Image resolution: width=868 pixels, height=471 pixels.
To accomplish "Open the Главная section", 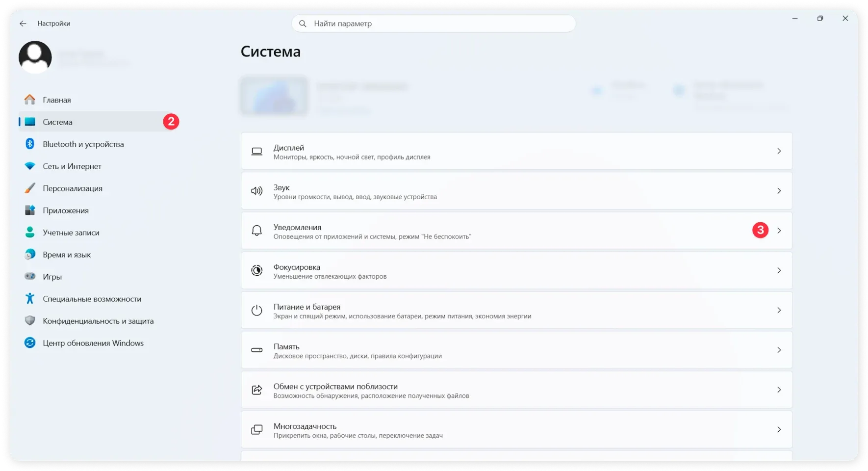I will (56, 99).
